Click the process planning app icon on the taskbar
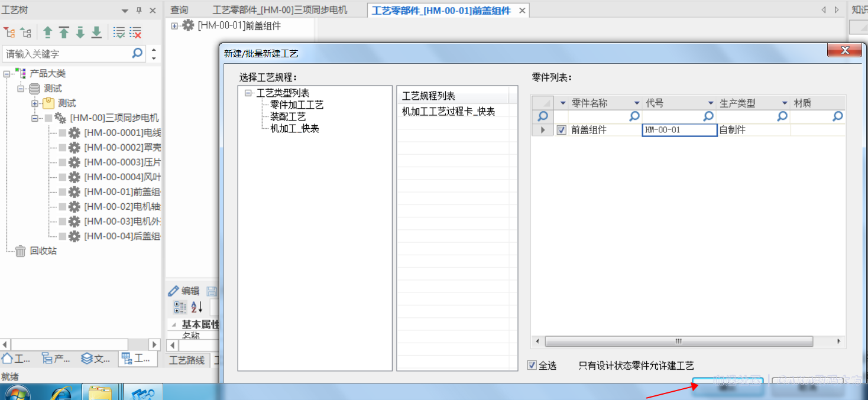This screenshot has height=400, width=868. point(142,392)
